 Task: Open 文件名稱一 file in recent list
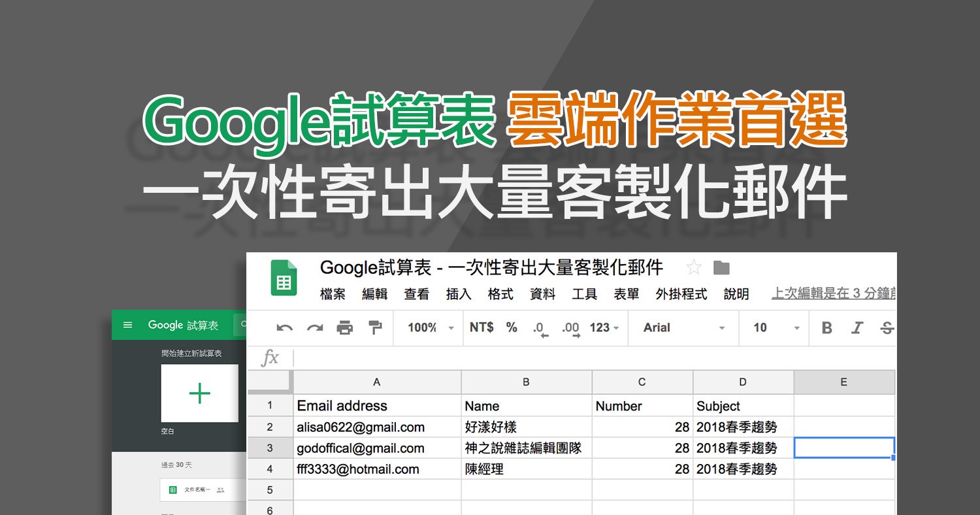tap(196, 490)
